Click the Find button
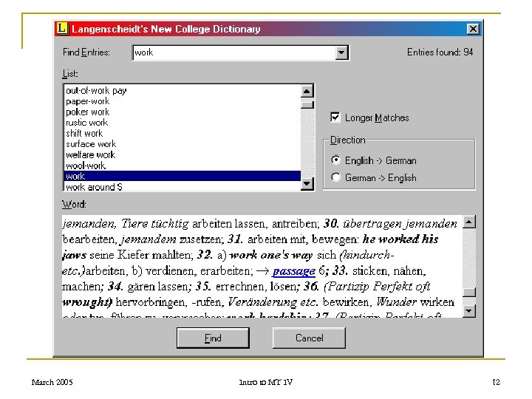The height and width of the screenshot is (399, 532). tap(213, 338)
